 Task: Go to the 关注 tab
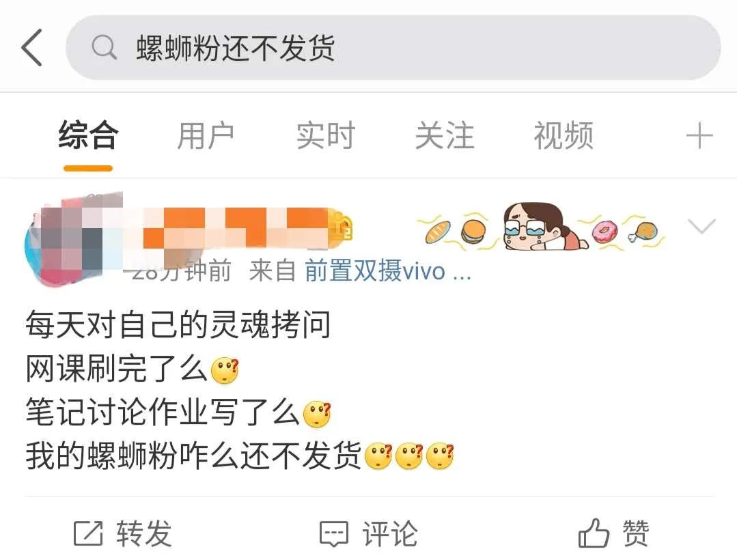tap(445, 136)
